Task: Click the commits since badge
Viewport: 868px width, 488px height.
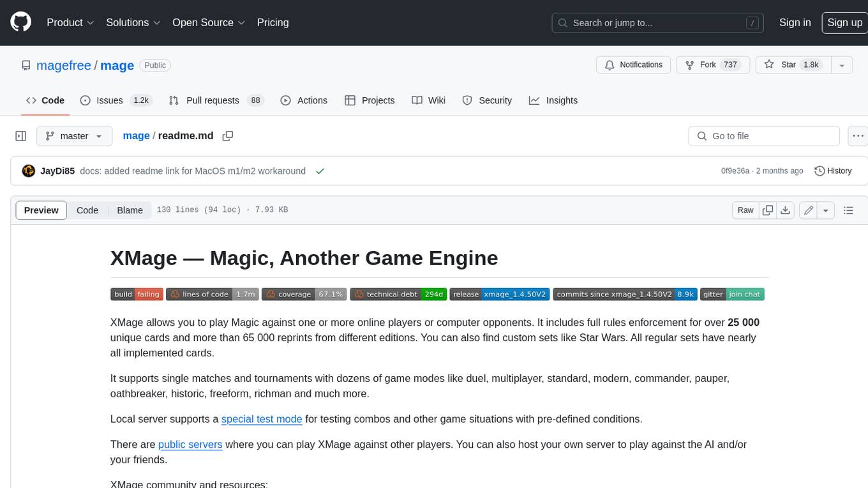Action: pos(625,294)
